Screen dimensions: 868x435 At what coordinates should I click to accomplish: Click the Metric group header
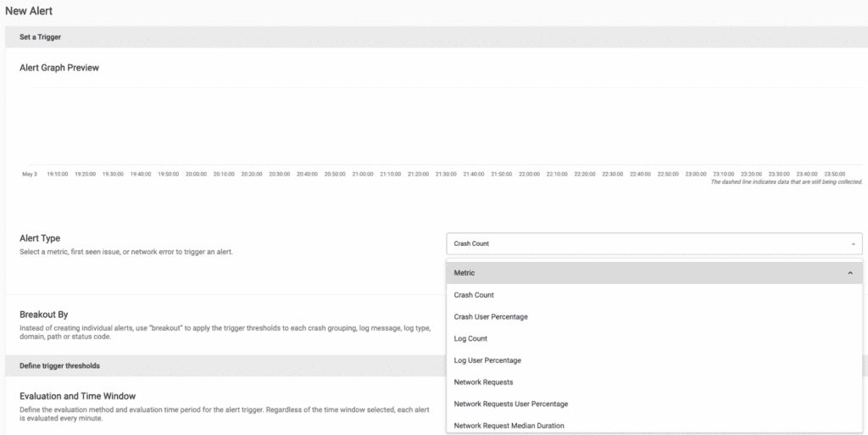[x=654, y=273]
